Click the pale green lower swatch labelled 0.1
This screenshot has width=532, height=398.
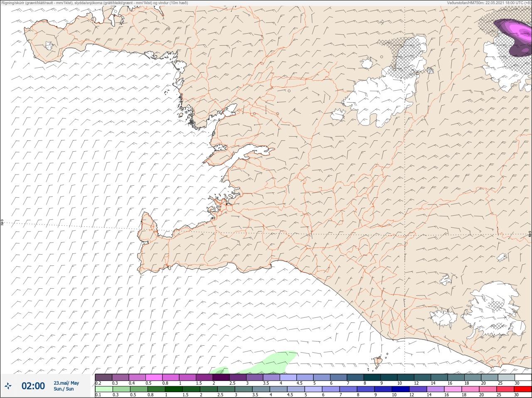click(103, 389)
